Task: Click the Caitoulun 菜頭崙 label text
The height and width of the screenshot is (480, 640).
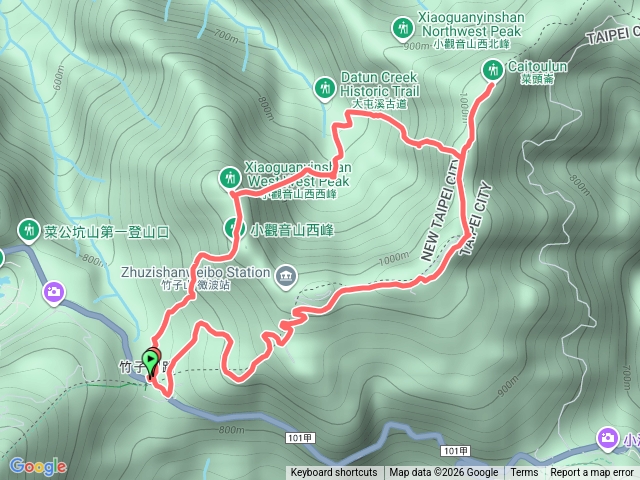Action: [537, 72]
